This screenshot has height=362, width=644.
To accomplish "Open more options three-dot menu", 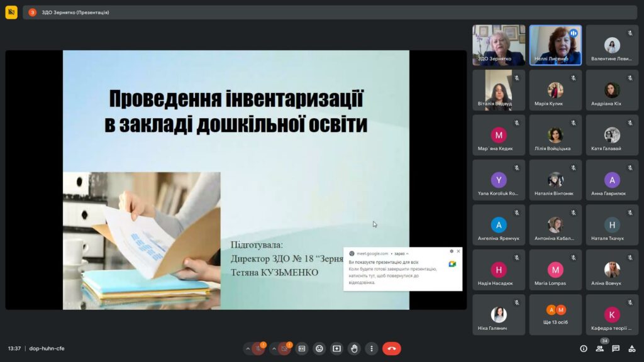I will 372,348.
